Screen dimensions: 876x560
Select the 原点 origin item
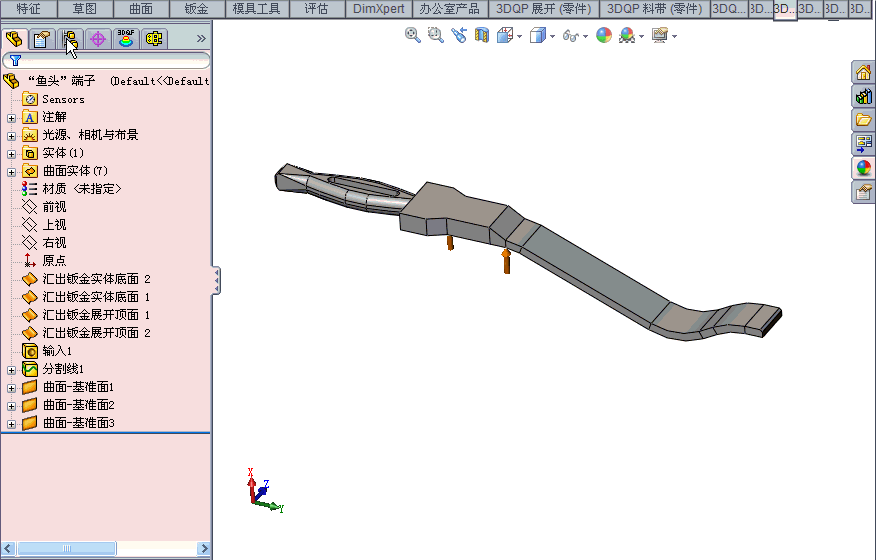(x=44, y=260)
